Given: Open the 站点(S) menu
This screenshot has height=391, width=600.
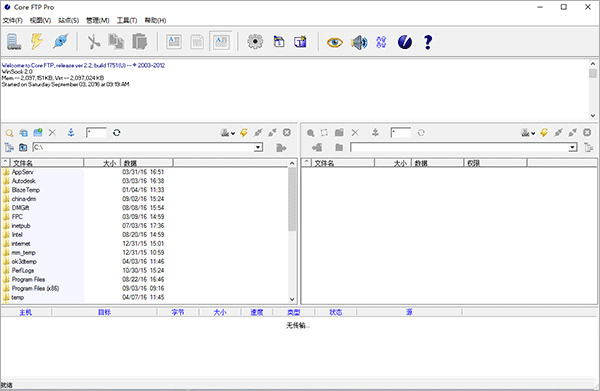Looking at the screenshot, I should [68, 20].
